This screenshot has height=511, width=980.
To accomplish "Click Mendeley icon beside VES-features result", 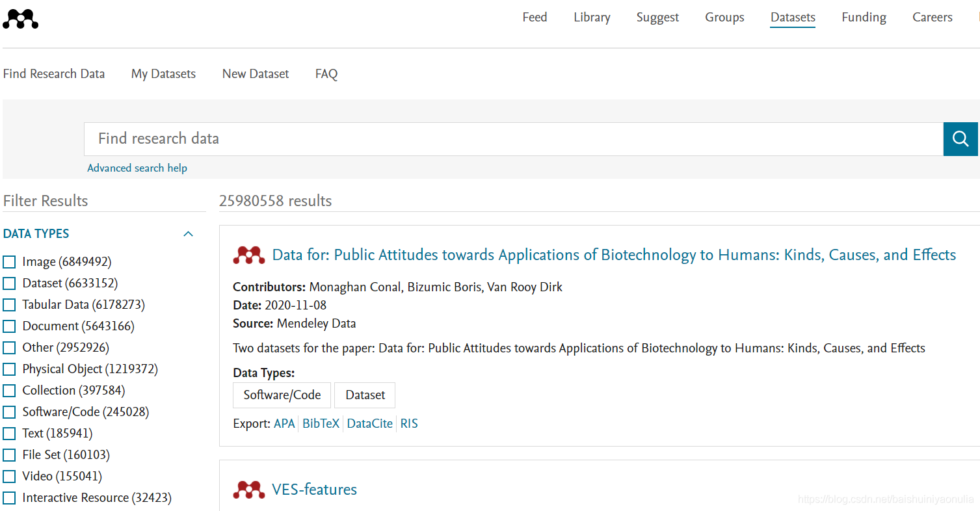I will 249,490.
